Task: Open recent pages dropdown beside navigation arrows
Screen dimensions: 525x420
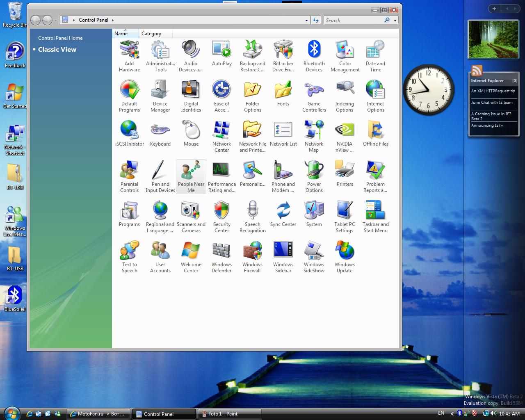Action: point(56,20)
